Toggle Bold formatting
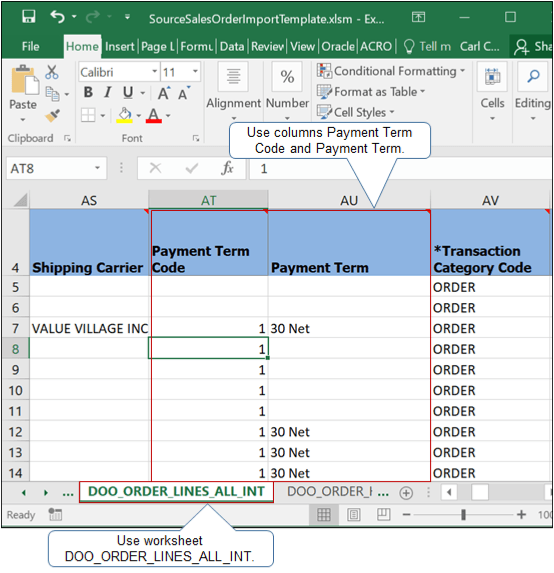Screen dimensions: 554x573 click(88, 92)
